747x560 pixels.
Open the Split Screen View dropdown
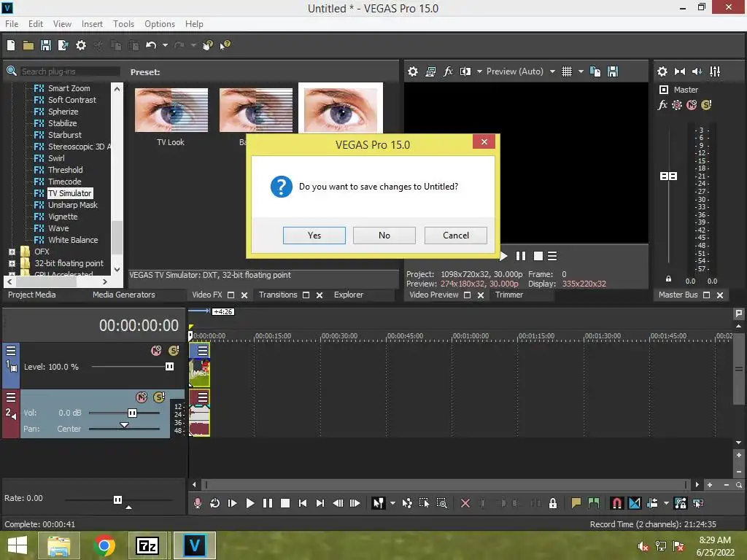point(479,71)
